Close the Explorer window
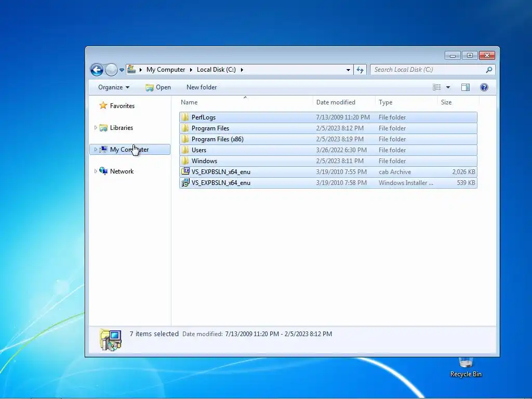 point(487,55)
